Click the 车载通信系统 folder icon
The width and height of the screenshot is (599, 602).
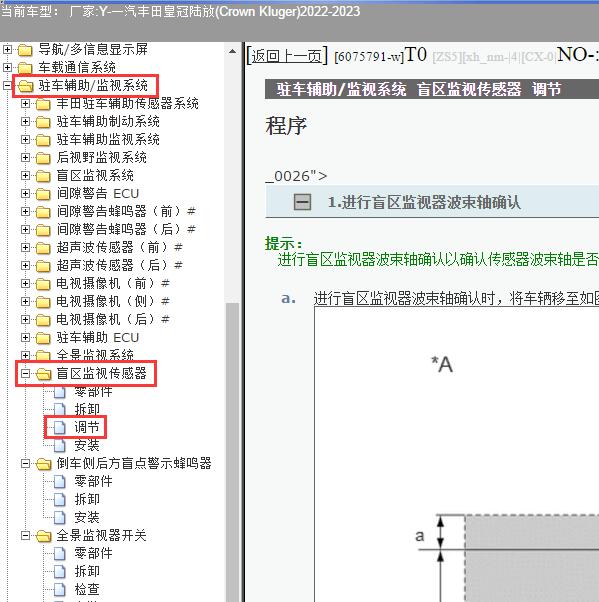[x=25, y=68]
